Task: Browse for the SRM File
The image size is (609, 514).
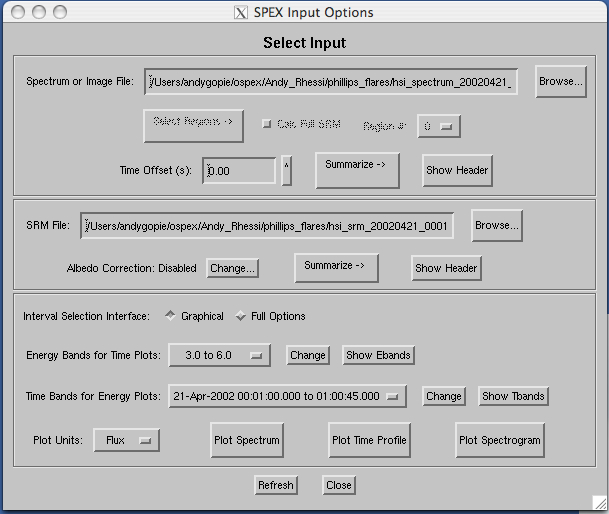Action: (497, 226)
